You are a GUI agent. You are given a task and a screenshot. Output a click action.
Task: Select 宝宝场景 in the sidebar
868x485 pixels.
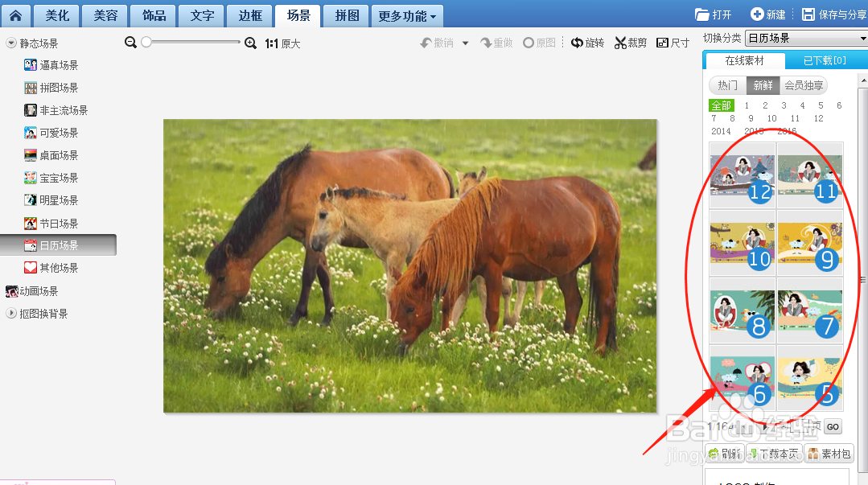point(51,178)
